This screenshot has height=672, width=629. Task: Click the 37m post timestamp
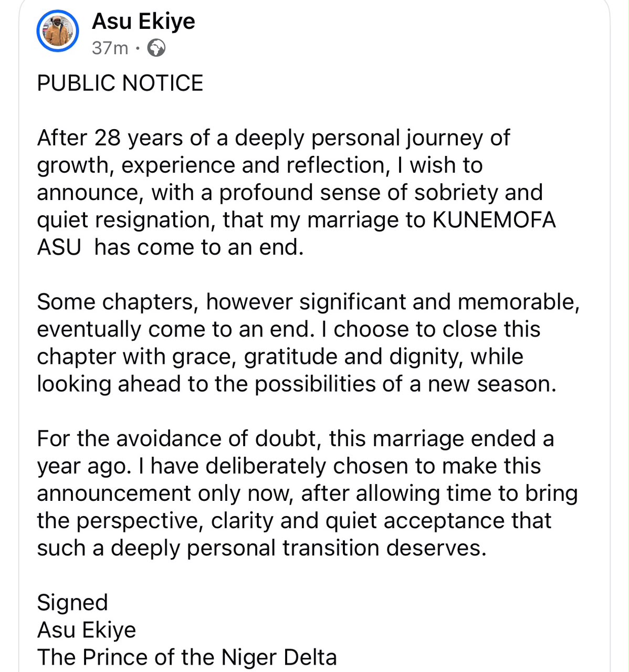coord(110,48)
